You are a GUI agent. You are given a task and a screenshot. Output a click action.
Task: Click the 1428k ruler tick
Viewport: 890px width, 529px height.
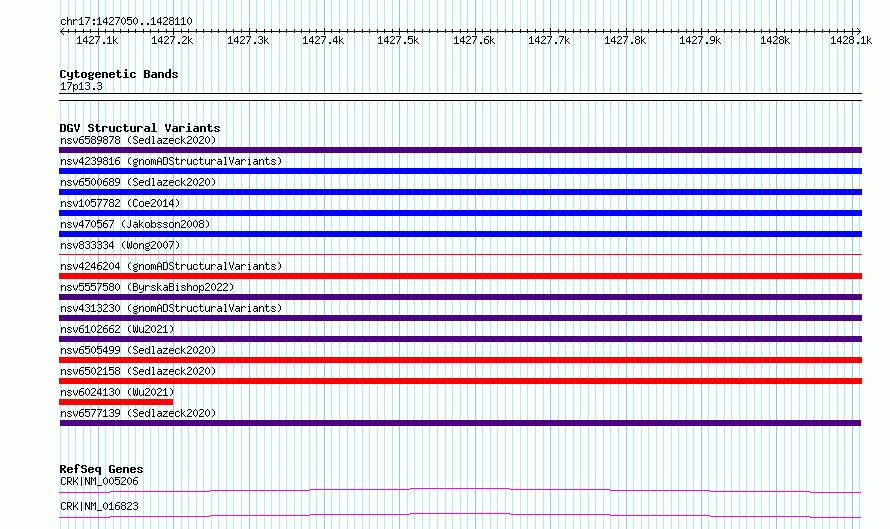(x=775, y=40)
